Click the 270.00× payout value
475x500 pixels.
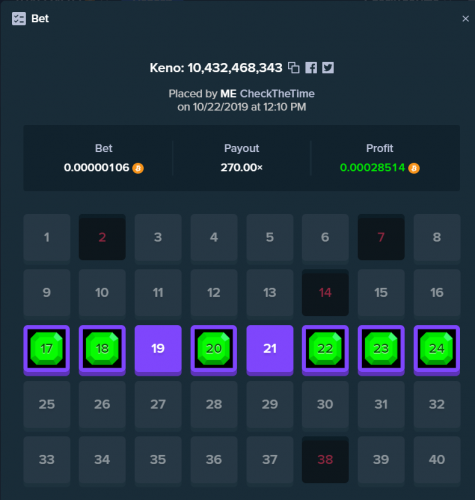pos(242,167)
